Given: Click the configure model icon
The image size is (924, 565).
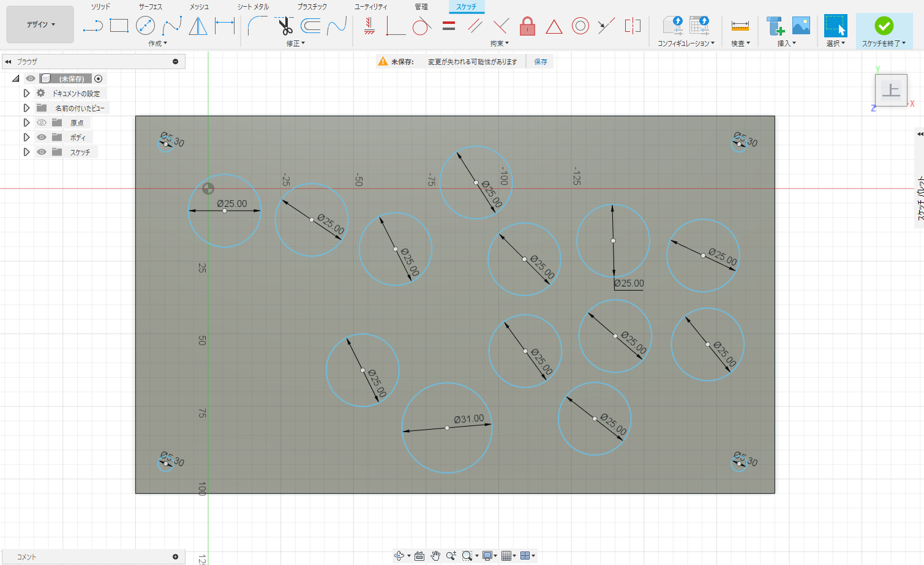Looking at the screenshot, I should [672, 26].
